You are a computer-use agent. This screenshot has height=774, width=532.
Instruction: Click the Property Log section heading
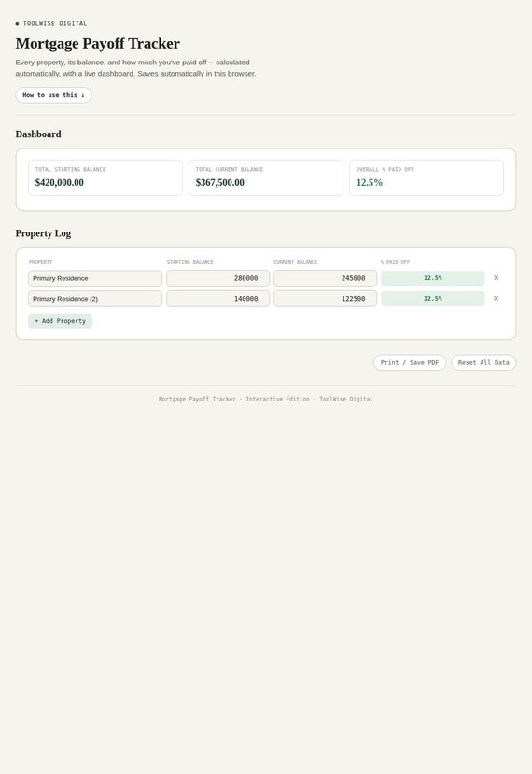tap(43, 233)
